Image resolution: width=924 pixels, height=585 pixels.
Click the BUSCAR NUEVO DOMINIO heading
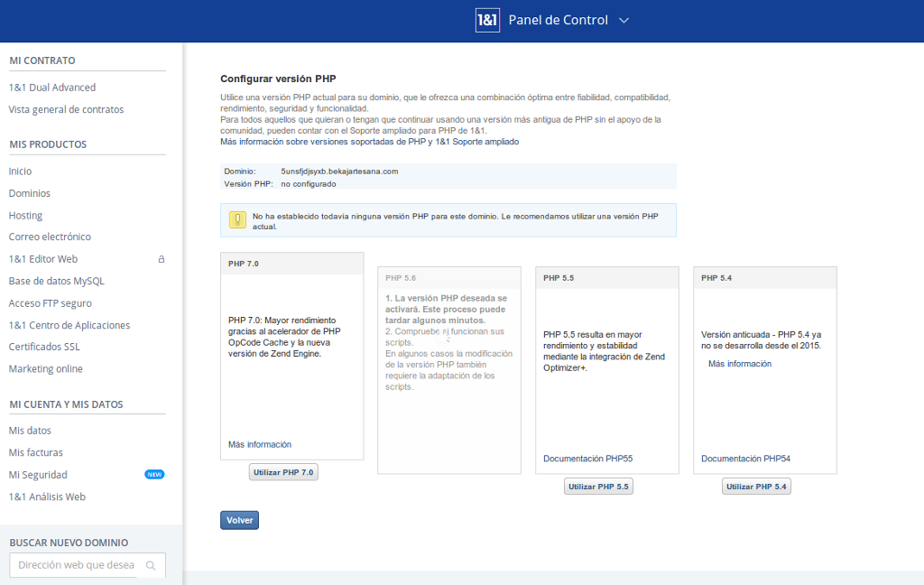(69, 543)
